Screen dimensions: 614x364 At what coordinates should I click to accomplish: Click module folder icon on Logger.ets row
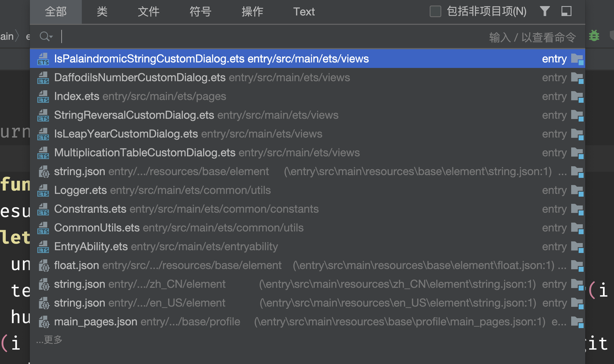pyautogui.click(x=577, y=191)
